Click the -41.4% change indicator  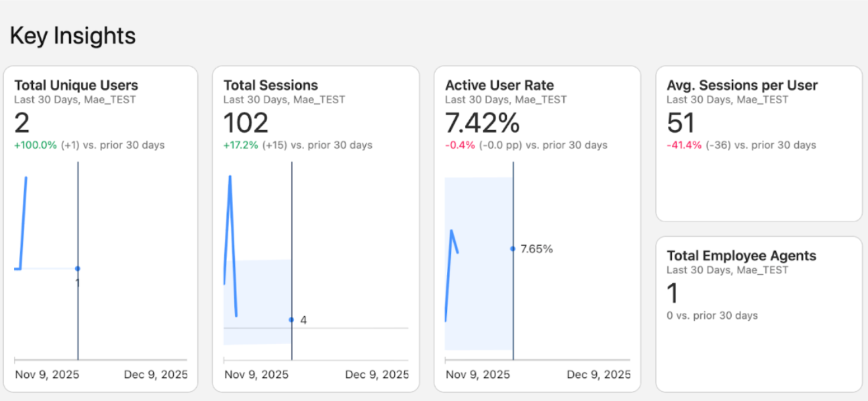(684, 145)
